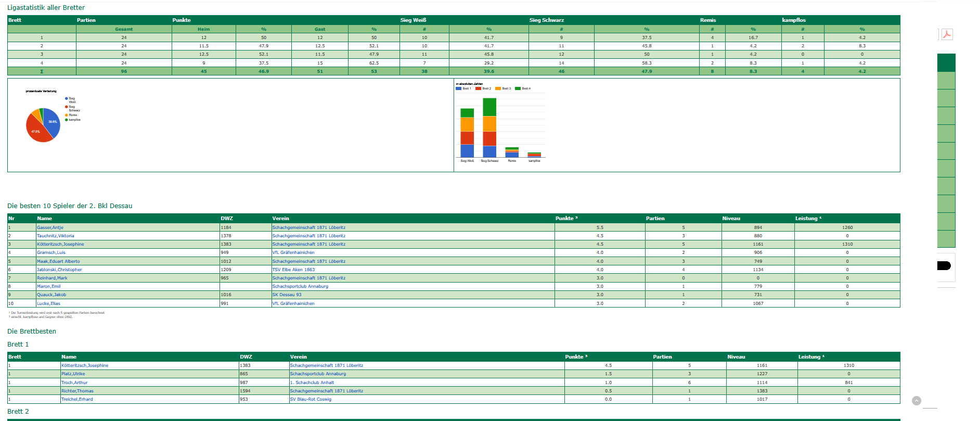This screenshot has height=421, width=980.
Task: Click the scroll-to-top arrow button
Action: (917, 401)
